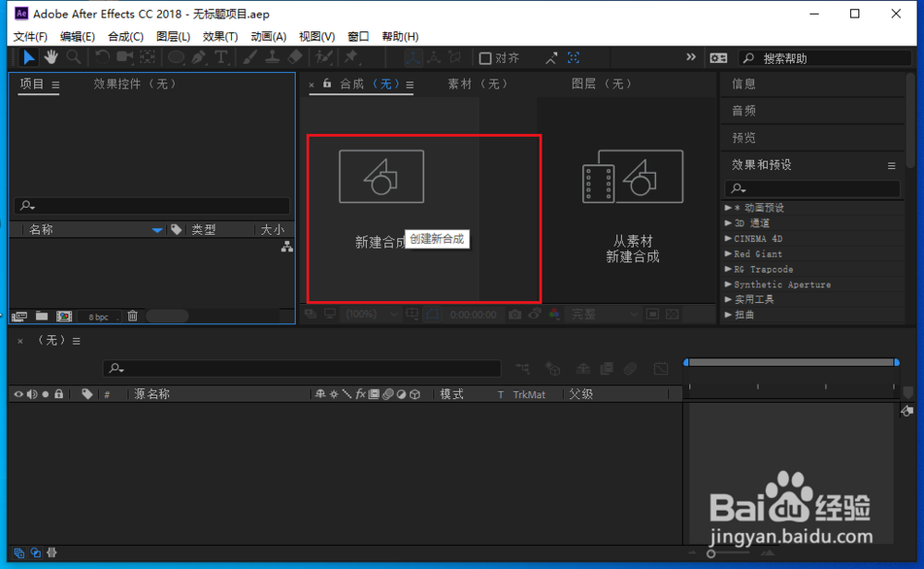Click the timeline time navigator bar
The image size is (924, 569).
792,362
